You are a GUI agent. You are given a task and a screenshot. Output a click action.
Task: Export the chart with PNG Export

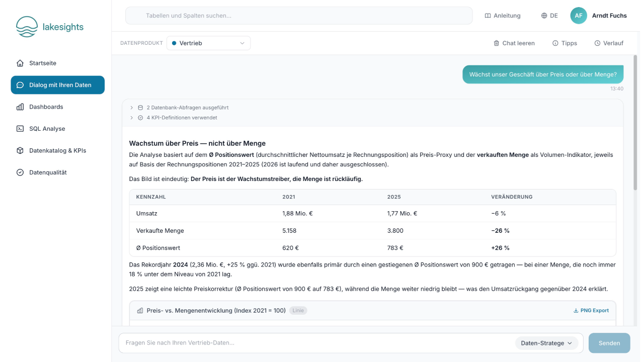(x=591, y=311)
